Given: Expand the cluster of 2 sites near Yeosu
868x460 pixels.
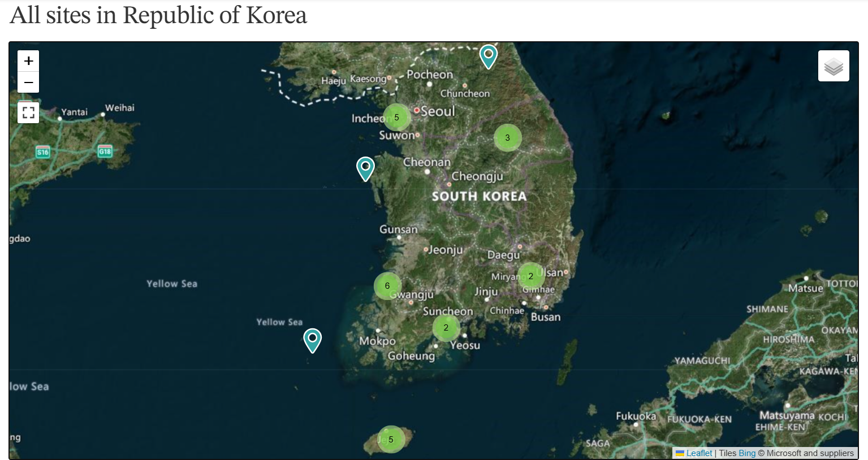Looking at the screenshot, I should click(446, 327).
